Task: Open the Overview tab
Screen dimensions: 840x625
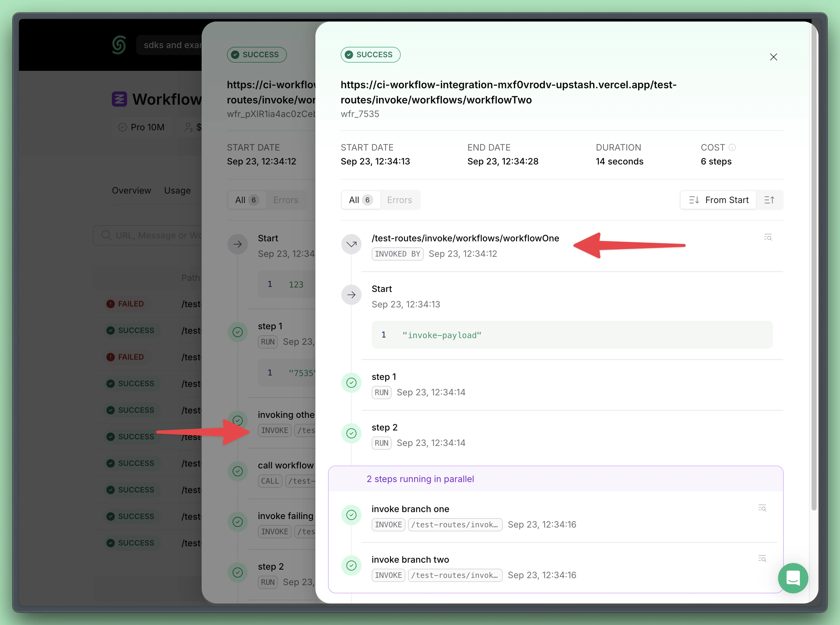Action: (131, 190)
